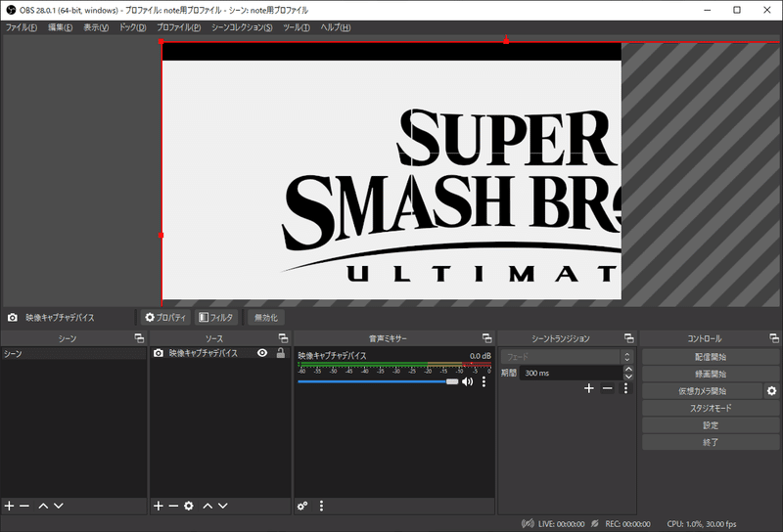Open the 表示(V) menu
Image resolution: width=783 pixels, height=532 pixels.
coord(96,27)
